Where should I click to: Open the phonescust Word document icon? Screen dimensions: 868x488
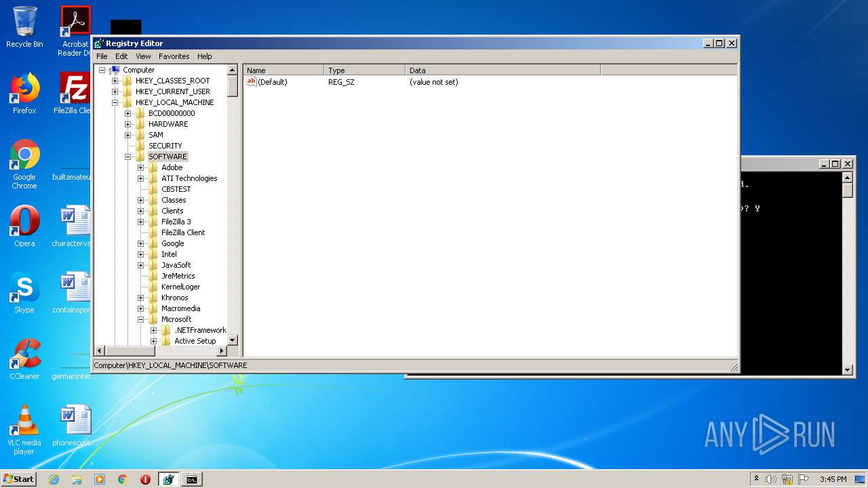click(x=75, y=426)
